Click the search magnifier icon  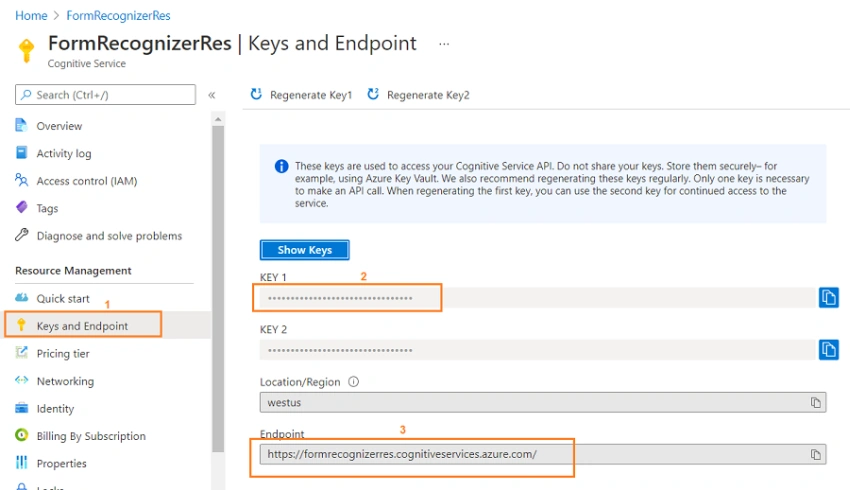[25, 95]
